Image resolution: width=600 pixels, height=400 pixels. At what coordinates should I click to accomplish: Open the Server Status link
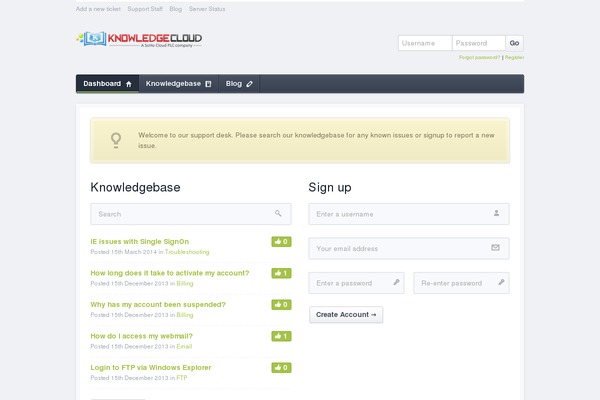click(207, 9)
